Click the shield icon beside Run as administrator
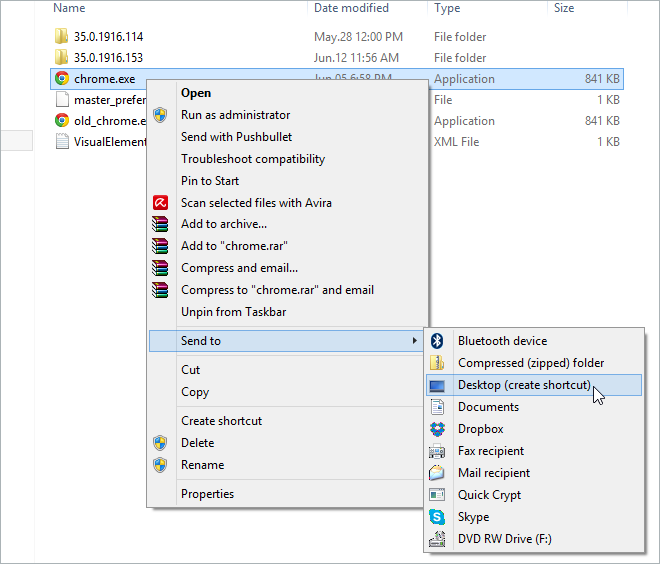The image size is (660, 564). pos(160,115)
